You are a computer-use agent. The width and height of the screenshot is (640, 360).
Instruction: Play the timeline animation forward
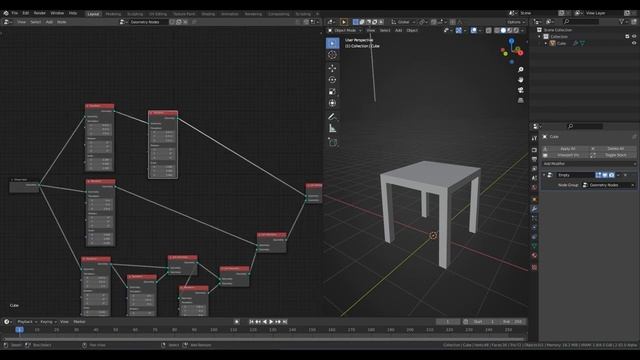pos(271,322)
